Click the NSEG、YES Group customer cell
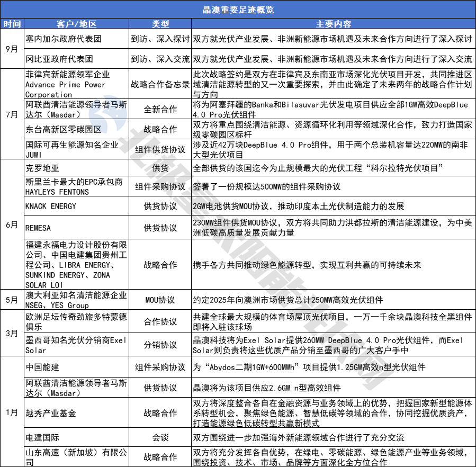This screenshot has height=467, width=476. (x=76, y=300)
